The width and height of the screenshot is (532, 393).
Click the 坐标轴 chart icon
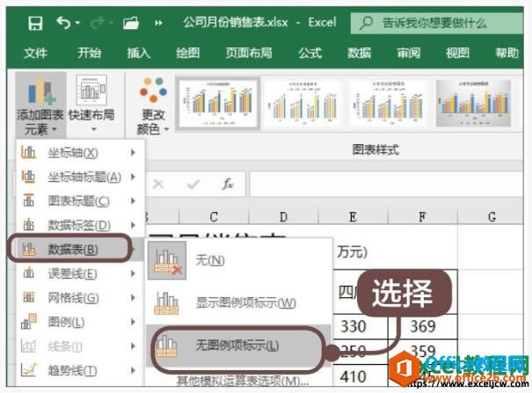pos(28,153)
